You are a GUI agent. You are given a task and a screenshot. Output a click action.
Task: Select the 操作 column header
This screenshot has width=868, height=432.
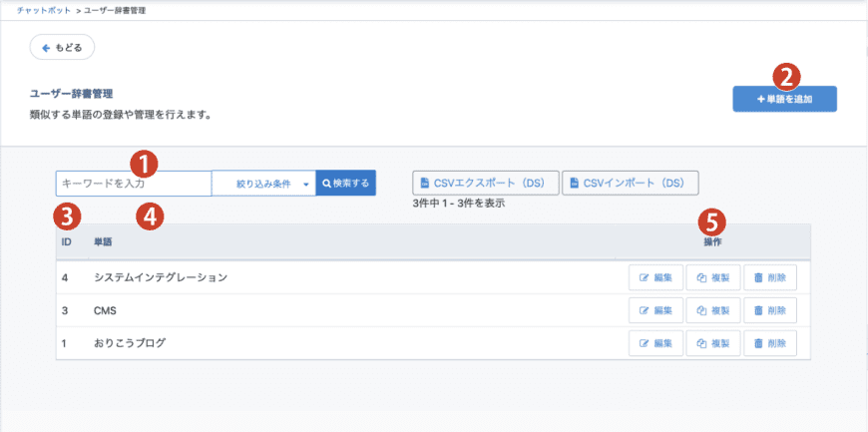pyautogui.click(x=711, y=242)
